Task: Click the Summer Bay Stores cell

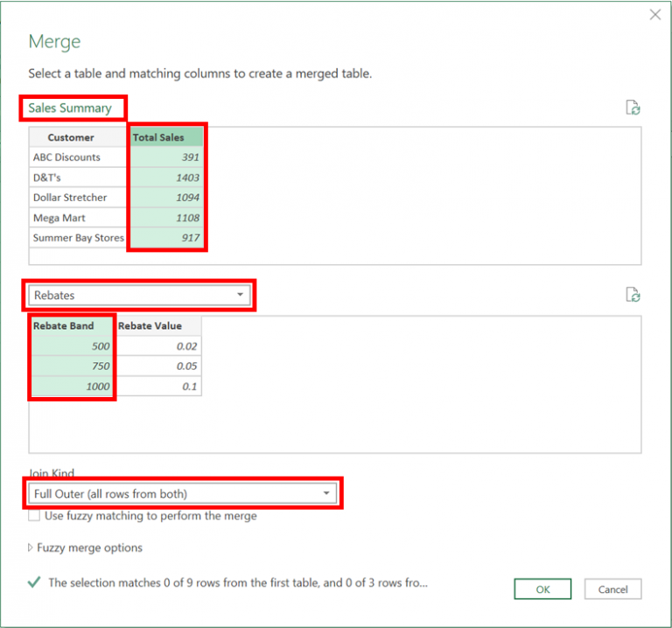Action: (x=78, y=238)
